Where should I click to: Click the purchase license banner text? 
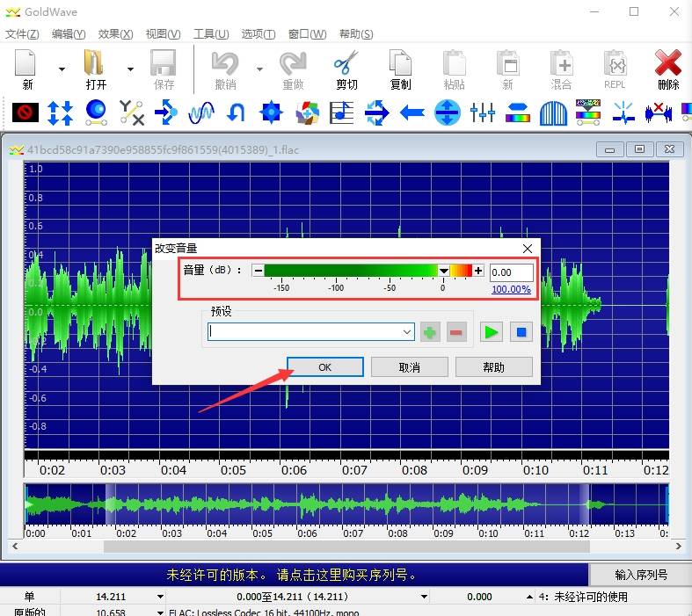click(x=291, y=575)
